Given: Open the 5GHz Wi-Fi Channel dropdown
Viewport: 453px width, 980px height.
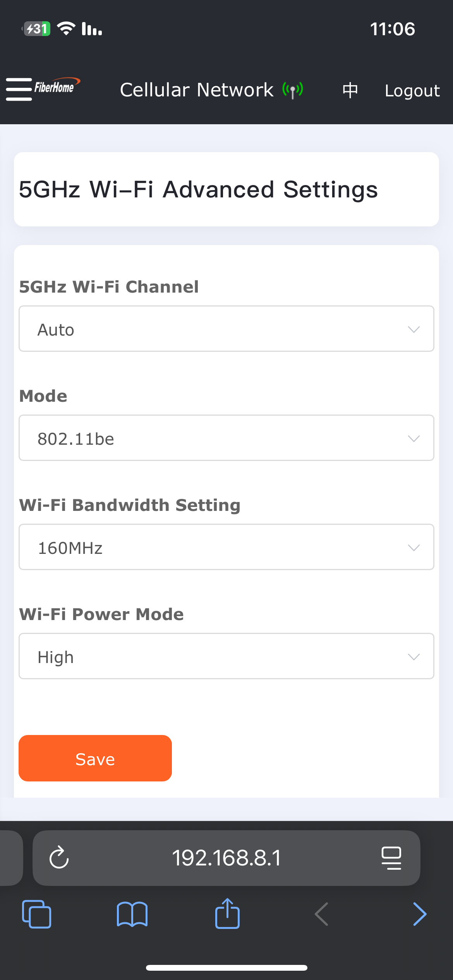Looking at the screenshot, I should tap(226, 329).
